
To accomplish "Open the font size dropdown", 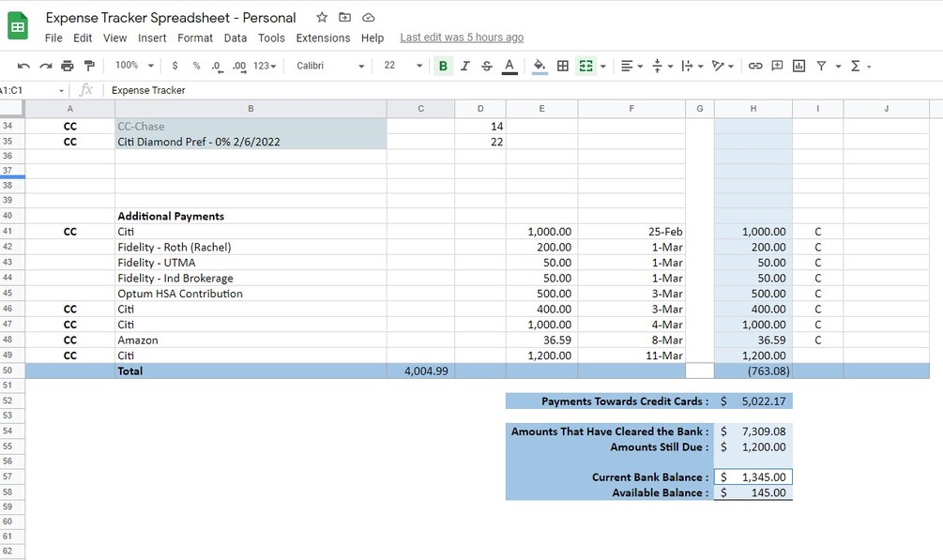I will pos(403,65).
